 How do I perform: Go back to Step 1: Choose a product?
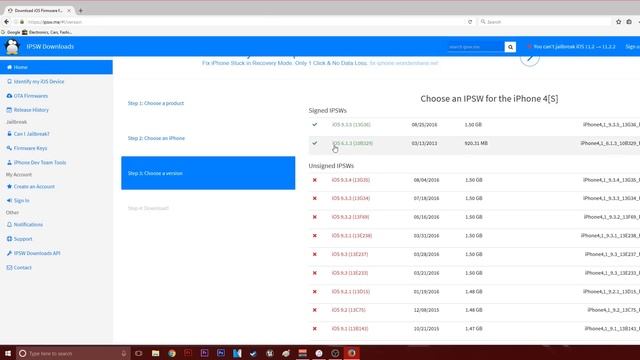pos(156,103)
